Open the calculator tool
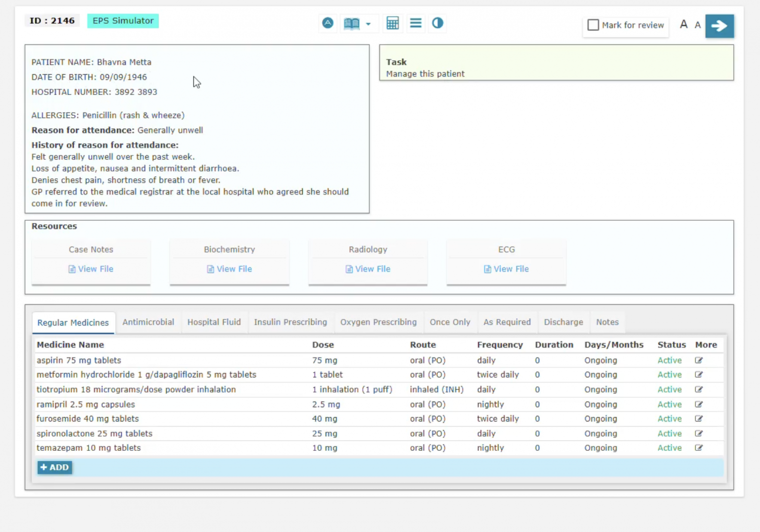 (392, 23)
